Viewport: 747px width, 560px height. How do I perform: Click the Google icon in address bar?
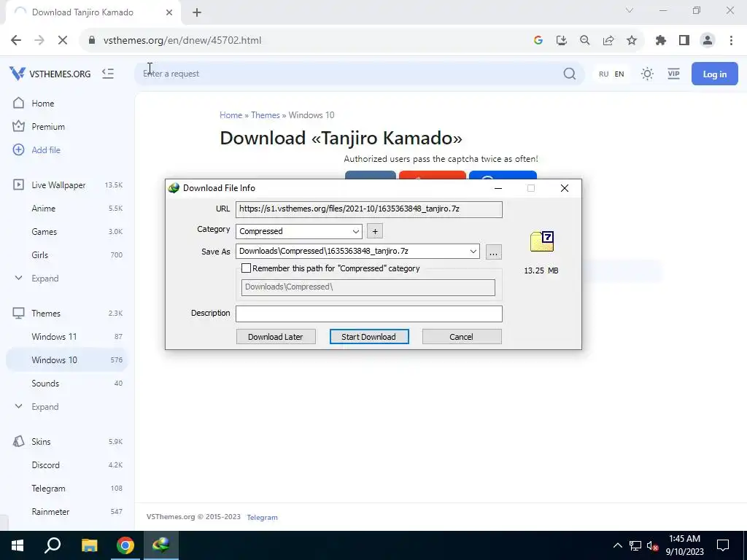[538, 41]
